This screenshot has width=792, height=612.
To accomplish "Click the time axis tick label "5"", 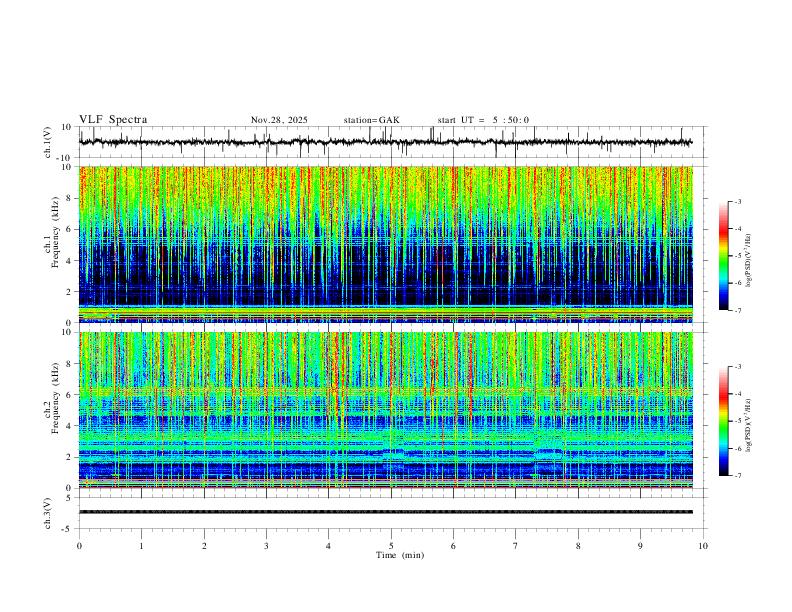I will (391, 546).
